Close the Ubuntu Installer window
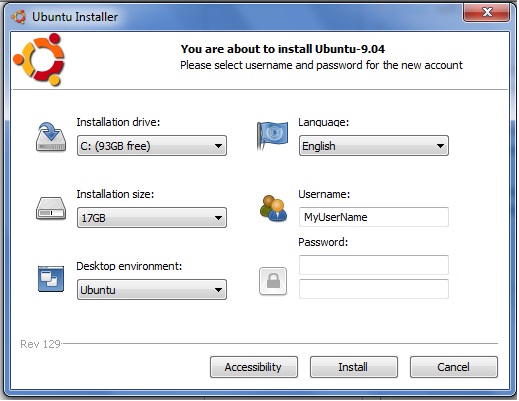Viewport: 519px width, 401px height. click(x=487, y=13)
